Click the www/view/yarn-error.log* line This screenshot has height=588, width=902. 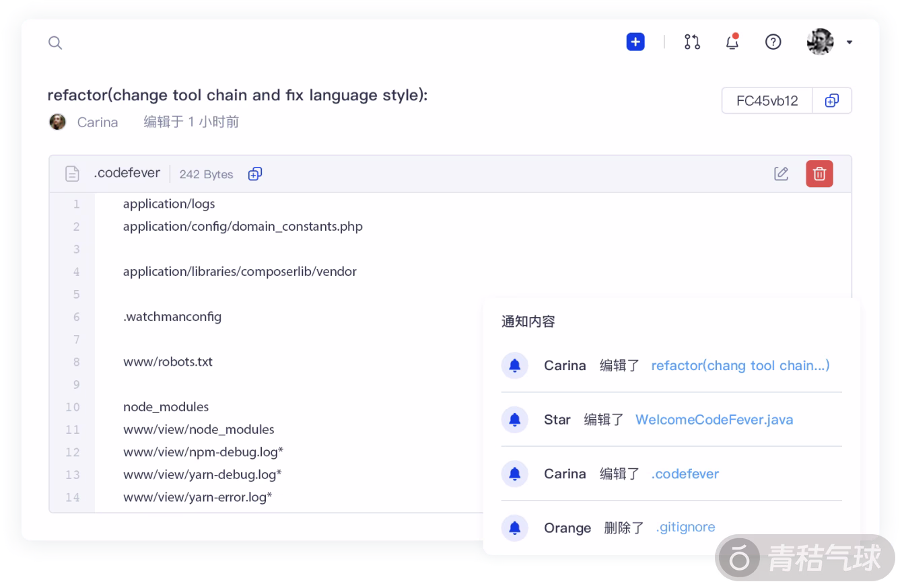click(197, 497)
